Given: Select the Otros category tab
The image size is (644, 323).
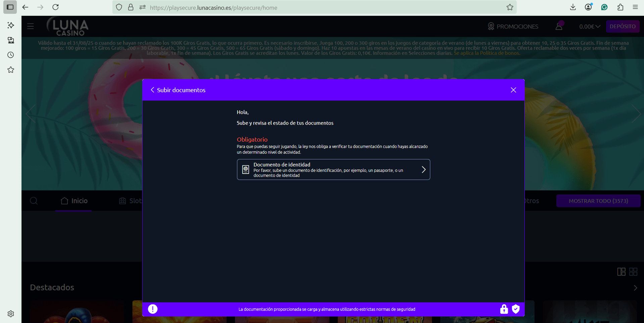Looking at the screenshot, I should coord(532,201).
